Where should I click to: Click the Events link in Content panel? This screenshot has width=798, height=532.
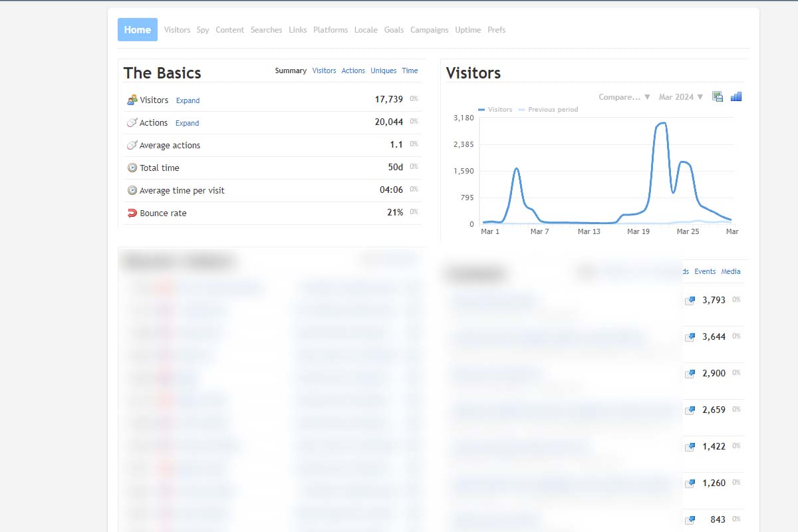705,271
